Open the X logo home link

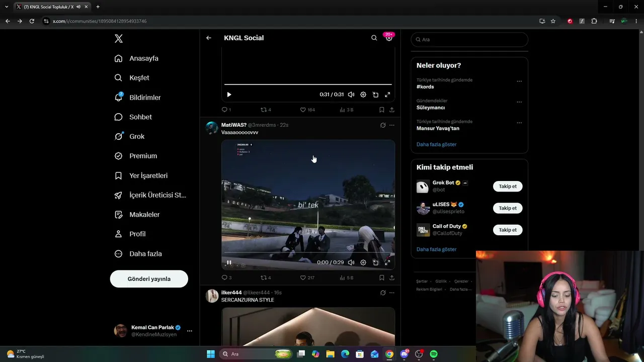click(x=119, y=39)
